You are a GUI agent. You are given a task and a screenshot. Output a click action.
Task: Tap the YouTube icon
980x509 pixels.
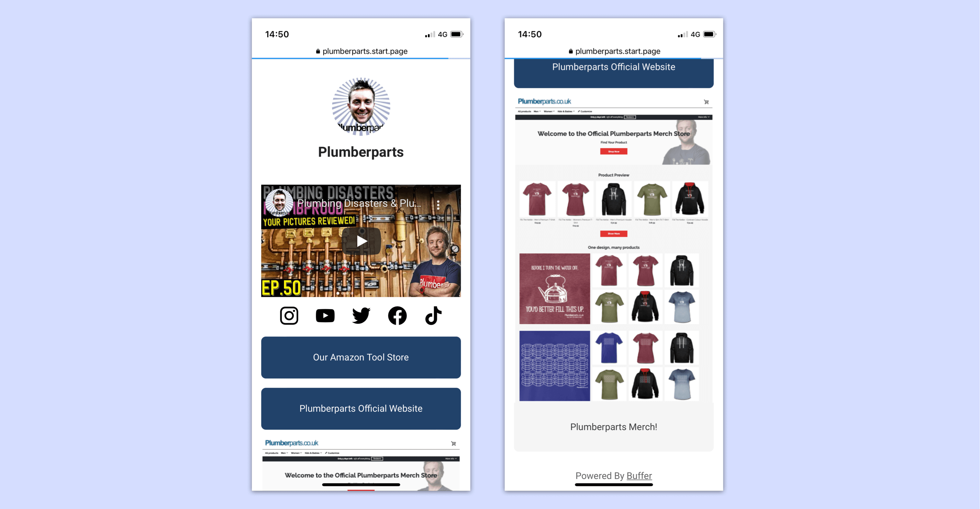click(324, 315)
